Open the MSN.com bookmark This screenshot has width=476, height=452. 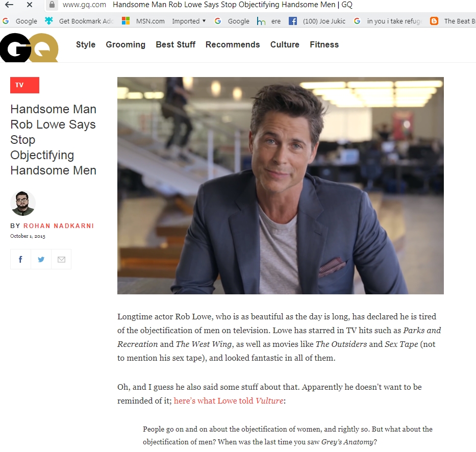[x=144, y=21]
